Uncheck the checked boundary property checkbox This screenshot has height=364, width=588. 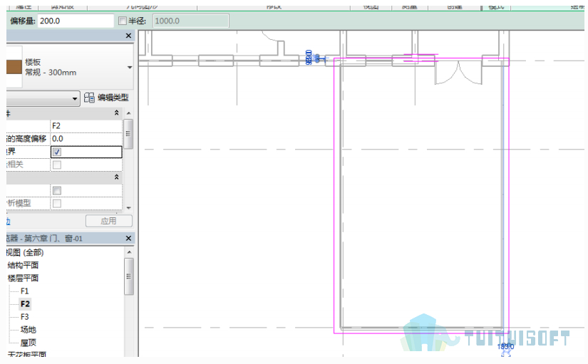point(57,152)
